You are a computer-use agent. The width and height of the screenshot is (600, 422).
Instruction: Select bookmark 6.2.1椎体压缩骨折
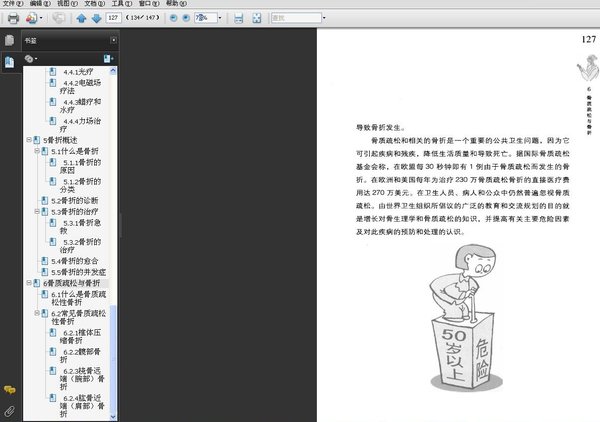point(80,336)
